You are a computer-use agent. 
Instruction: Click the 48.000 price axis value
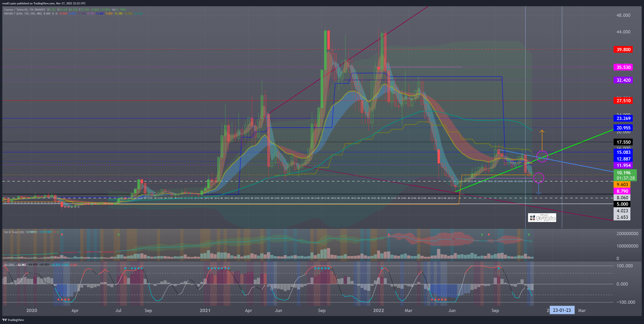click(623, 15)
